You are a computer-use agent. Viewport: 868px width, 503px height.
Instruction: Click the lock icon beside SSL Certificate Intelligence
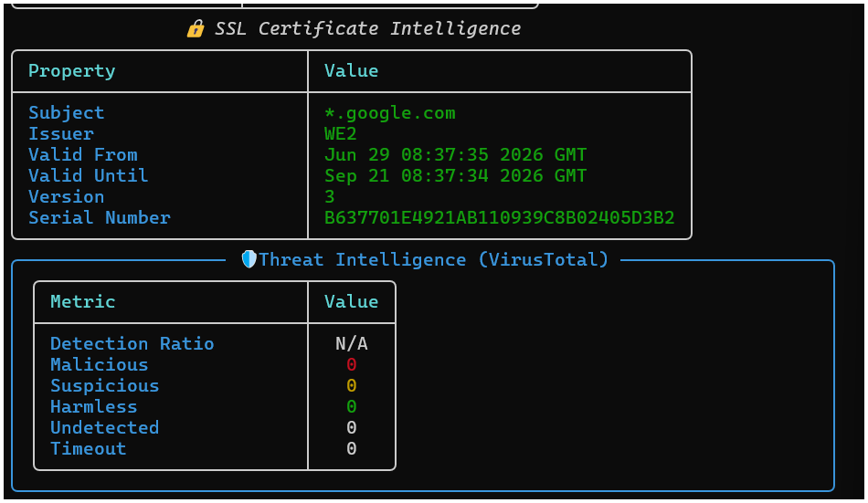(195, 28)
